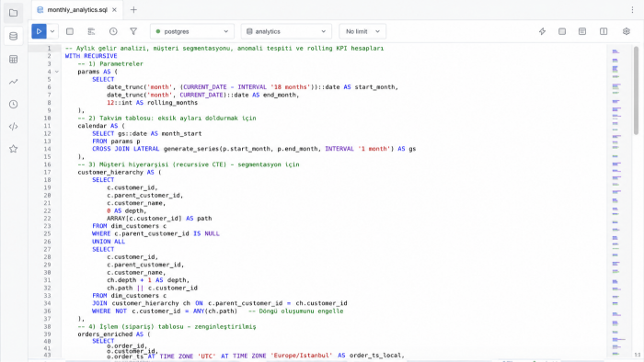Click 'WHERE c.parent_customer_id IS NULL' line

tap(155, 233)
